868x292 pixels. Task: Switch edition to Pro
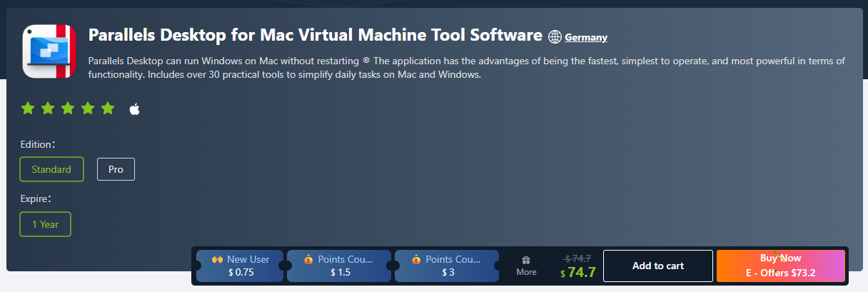pos(116,169)
